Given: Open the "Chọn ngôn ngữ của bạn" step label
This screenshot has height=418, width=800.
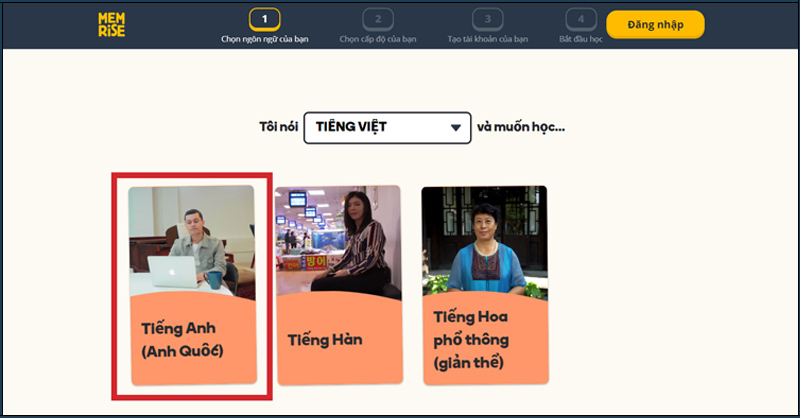Looking at the screenshot, I should point(264,40).
